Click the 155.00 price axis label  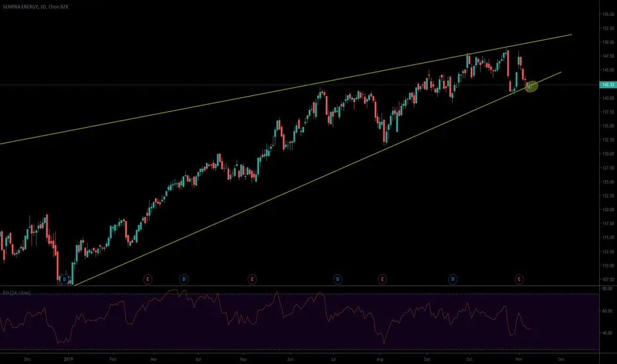click(x=608, y=14)
